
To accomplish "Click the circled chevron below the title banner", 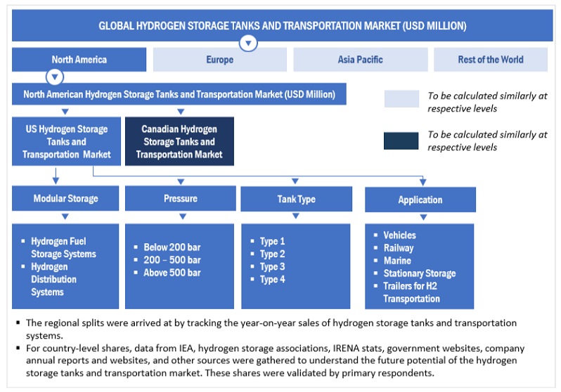I will click(247, 44).
